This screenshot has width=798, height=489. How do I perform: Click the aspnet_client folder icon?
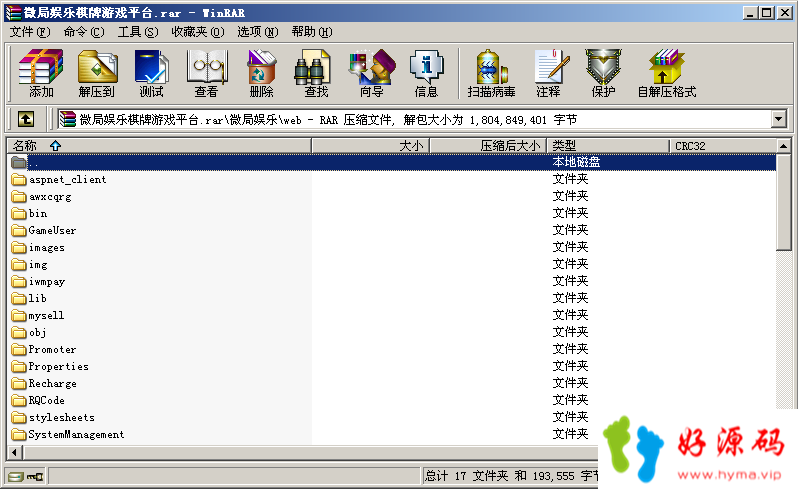point(19,179)
